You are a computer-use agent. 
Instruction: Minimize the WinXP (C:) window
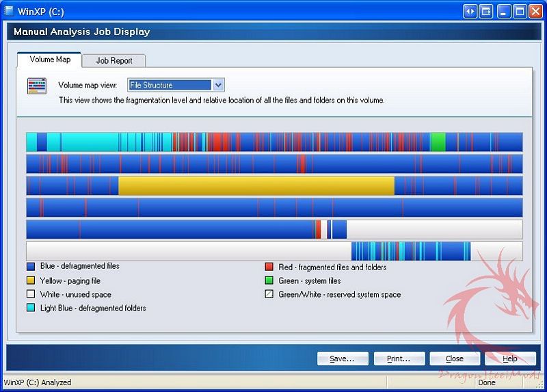[504, 11]
